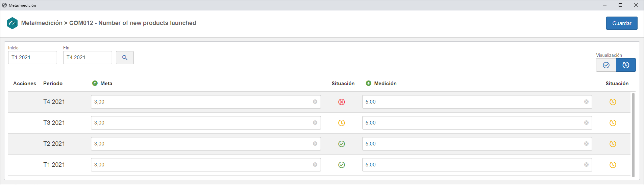Screen dimensions: 644x185
Task: Click Medición clock status icon for T1 2021
Action: (613, 165)
